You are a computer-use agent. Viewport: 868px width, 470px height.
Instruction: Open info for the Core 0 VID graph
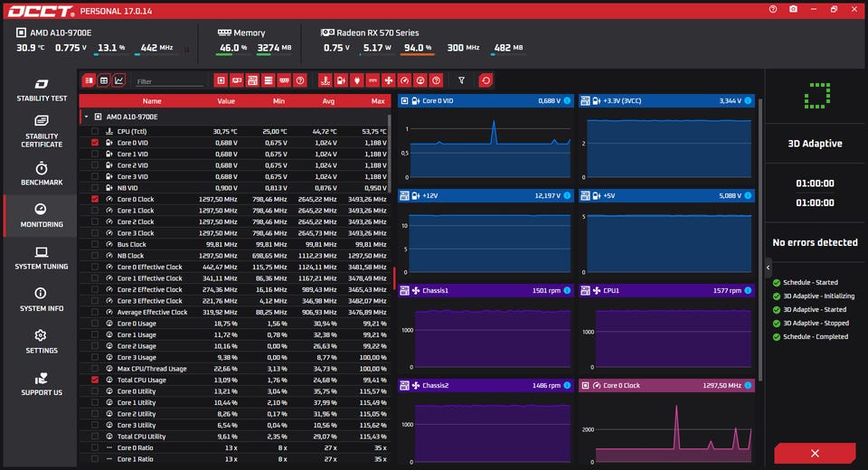coord(567,100)
